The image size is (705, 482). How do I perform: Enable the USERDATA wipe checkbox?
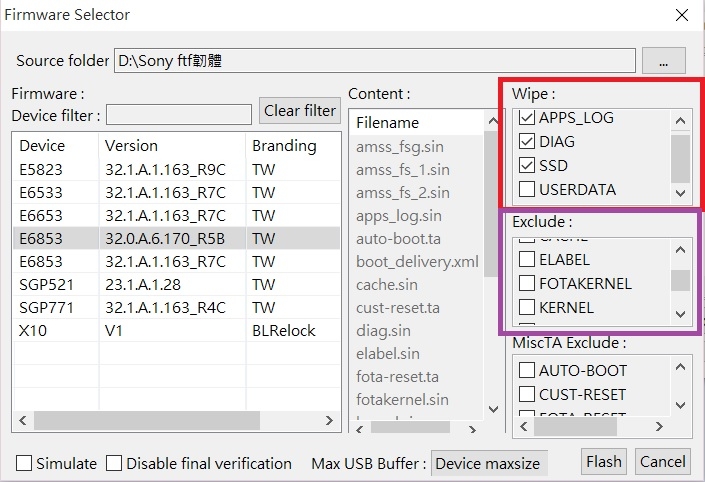527,189
